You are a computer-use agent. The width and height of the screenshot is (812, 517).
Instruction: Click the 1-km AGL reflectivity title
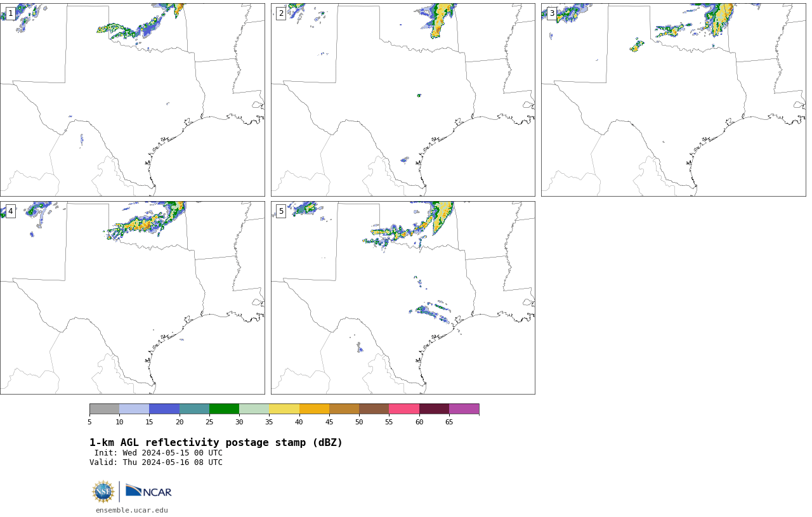pyautogui.click(x=216, y=443)
